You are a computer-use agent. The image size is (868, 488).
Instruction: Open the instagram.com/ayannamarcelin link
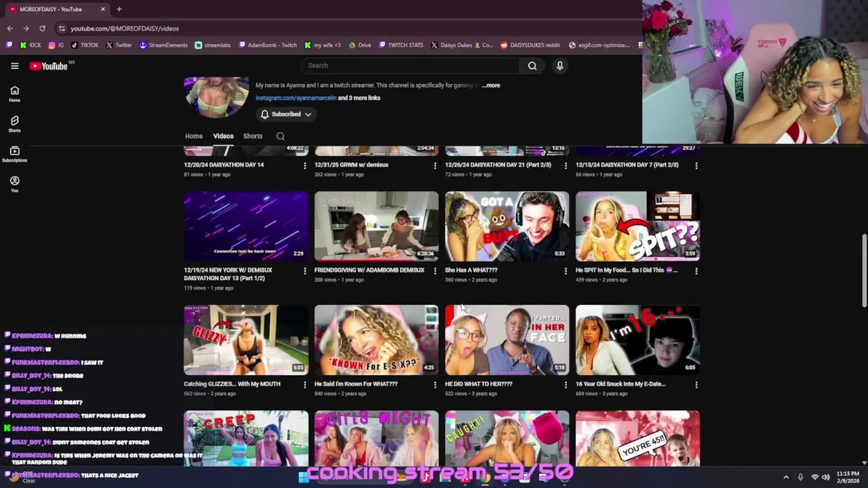click(x=296, y=98)
